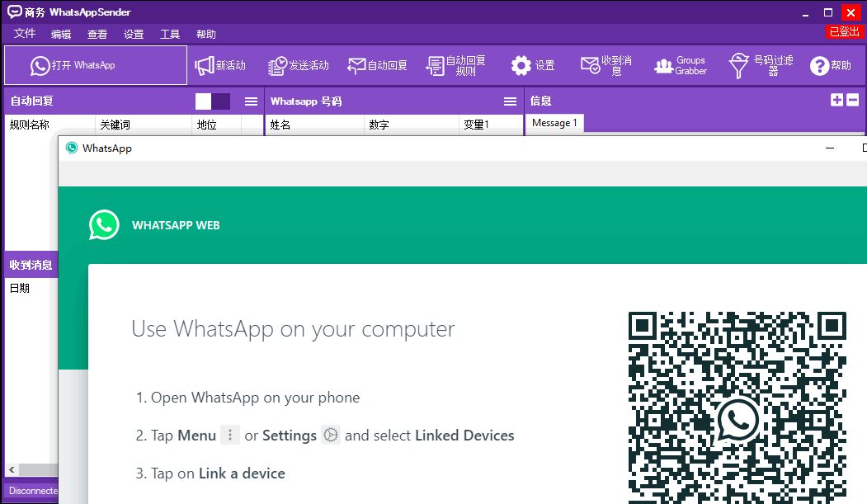Image resolution: width=867 pixels, height=504 pixels.
Task: Click the scroll left arrow in received messages
Action: pos(12,469)
